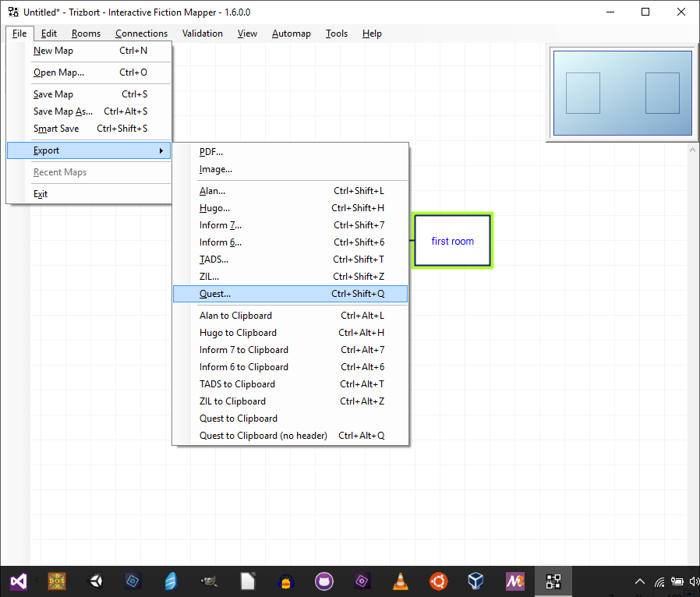Click the scroll-up arrow below the minimap

[692, 150]
